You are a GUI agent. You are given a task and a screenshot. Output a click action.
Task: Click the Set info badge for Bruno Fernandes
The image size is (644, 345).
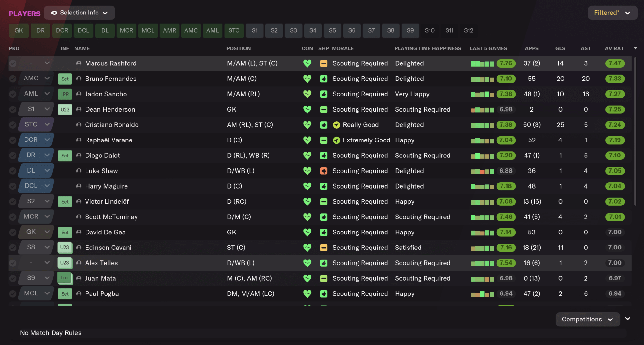pyautogui.click(x=65, y=79)
